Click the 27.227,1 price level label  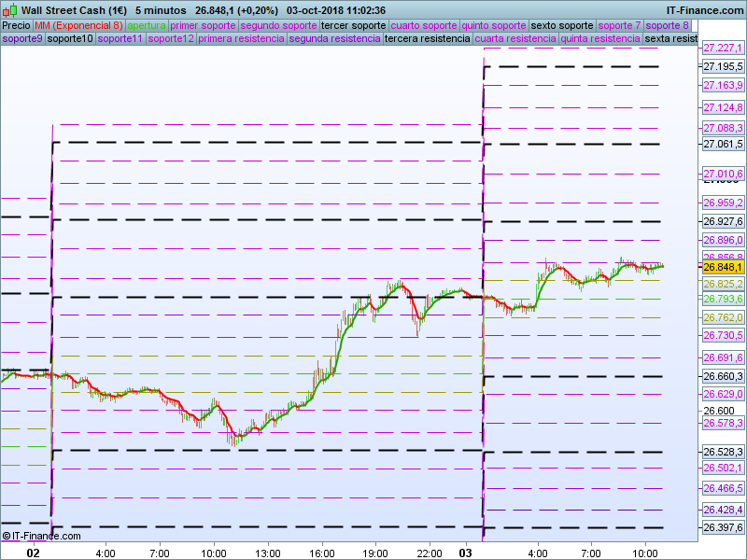(722, 48)
